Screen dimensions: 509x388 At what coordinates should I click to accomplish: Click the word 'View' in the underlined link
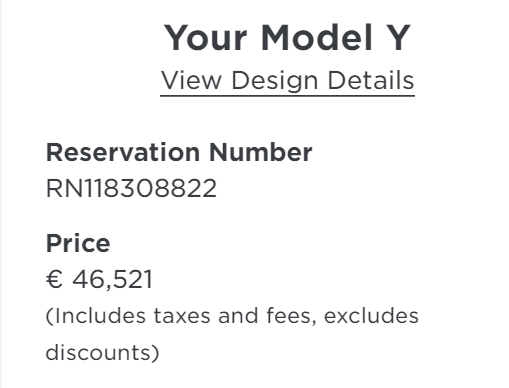point(191,80)
